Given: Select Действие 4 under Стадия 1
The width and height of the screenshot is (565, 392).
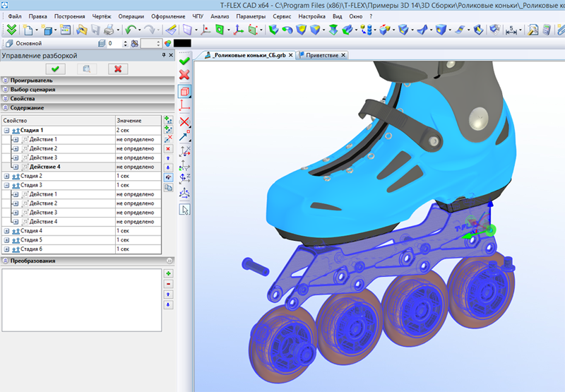Looking at the screenshot, I should coord(44,167).
